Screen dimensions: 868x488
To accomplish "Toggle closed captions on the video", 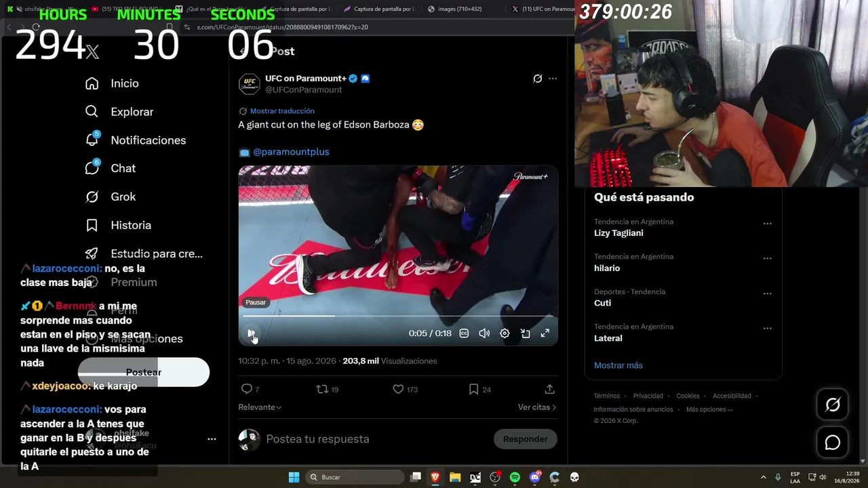I will click(464, 333).
